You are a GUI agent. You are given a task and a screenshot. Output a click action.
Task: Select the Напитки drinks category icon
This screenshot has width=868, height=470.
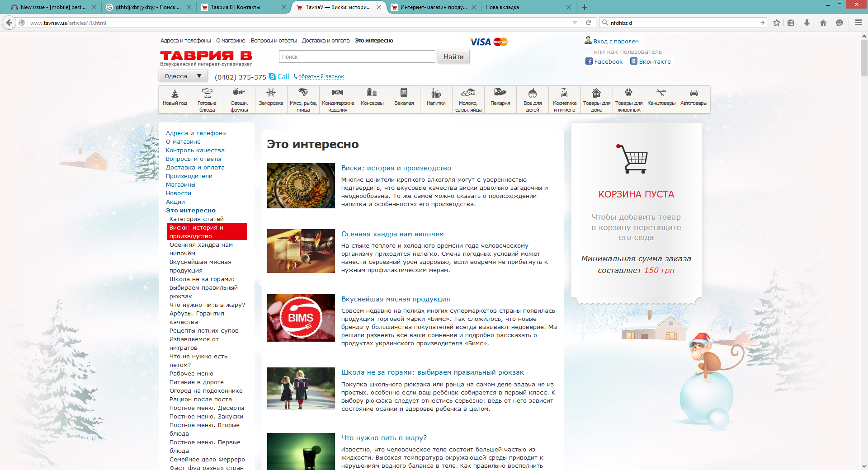click(x=436, y=93)
